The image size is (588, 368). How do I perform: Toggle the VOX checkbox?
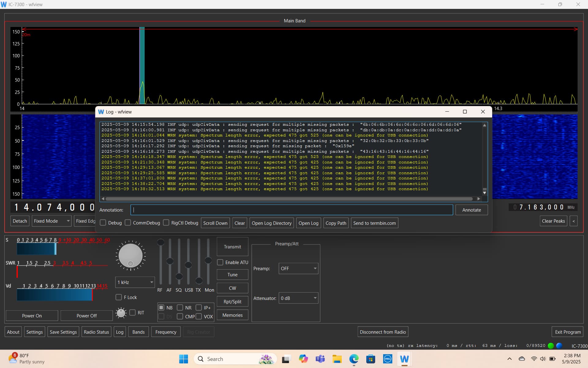(199, 316)
